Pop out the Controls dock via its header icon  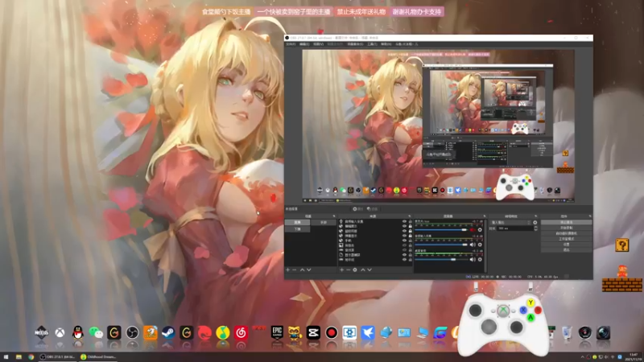(590, 216)
